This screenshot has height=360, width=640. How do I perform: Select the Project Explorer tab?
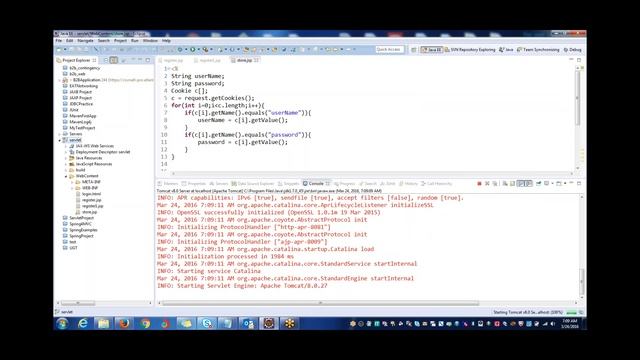pos(76,60)
